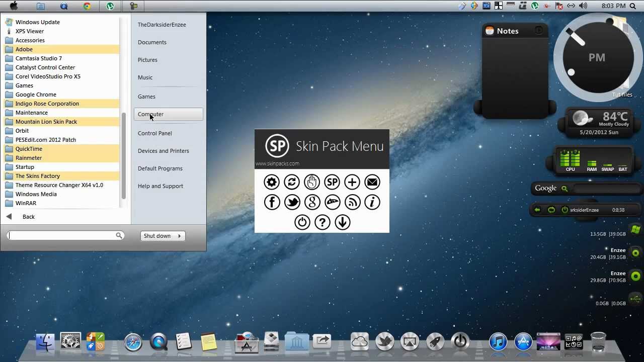The height and width of the screenshot is (362, 644).
Task: Open the Twitter bird icon in dock
Action: [x=385, y=342]
